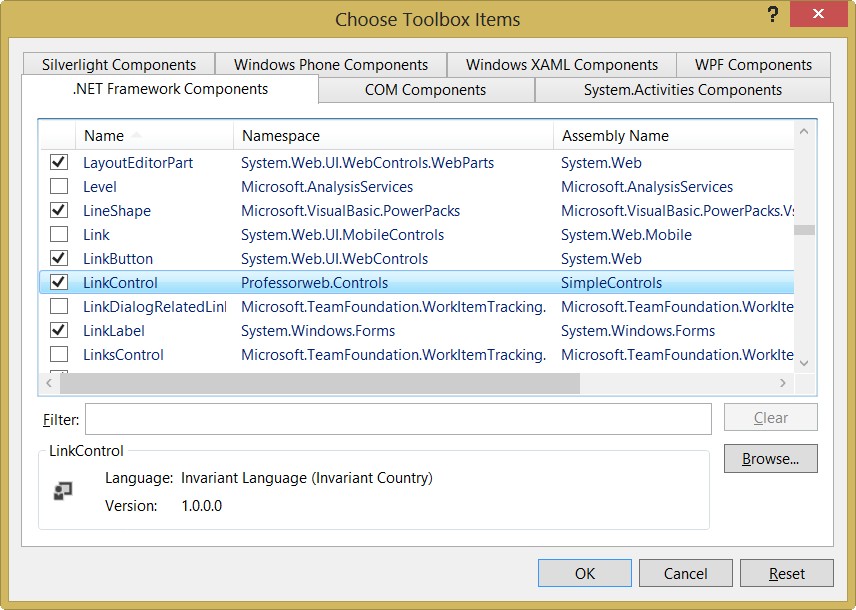Switch to the COM Components tab
Image resolution: width=856 pixels, height=610 pixels.
point(426,90)
